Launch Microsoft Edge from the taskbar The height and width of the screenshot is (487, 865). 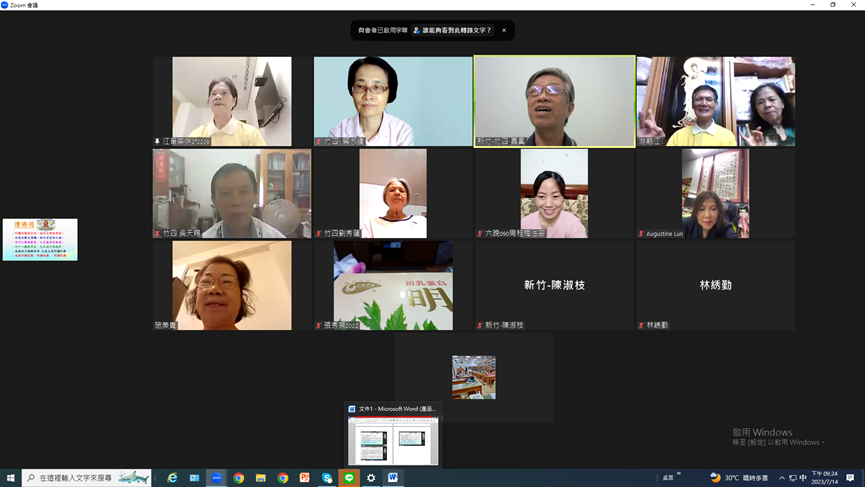(x=172, y=478)
